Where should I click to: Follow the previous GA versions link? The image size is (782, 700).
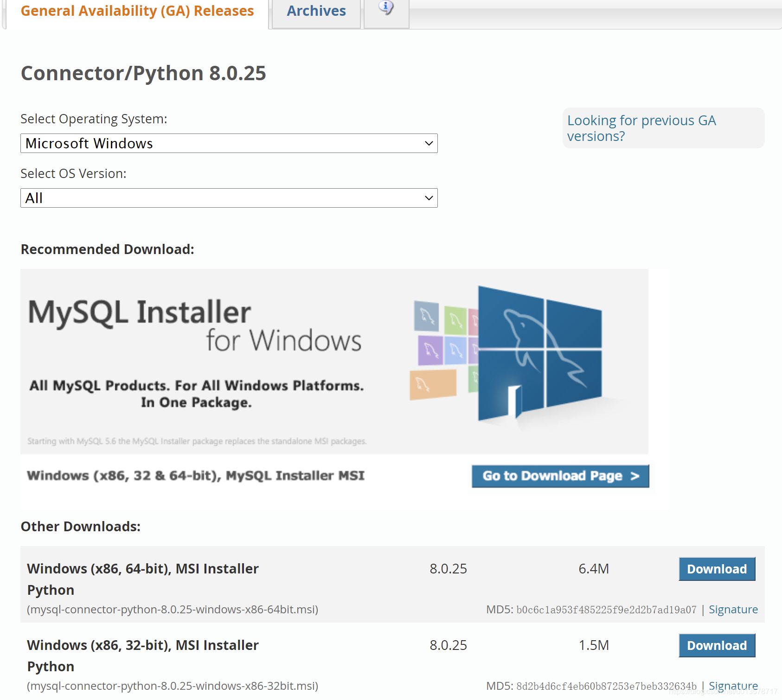point(641,128)
